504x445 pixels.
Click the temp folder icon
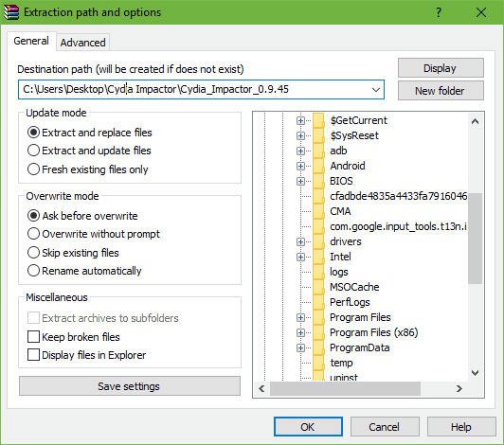[318, 363]
